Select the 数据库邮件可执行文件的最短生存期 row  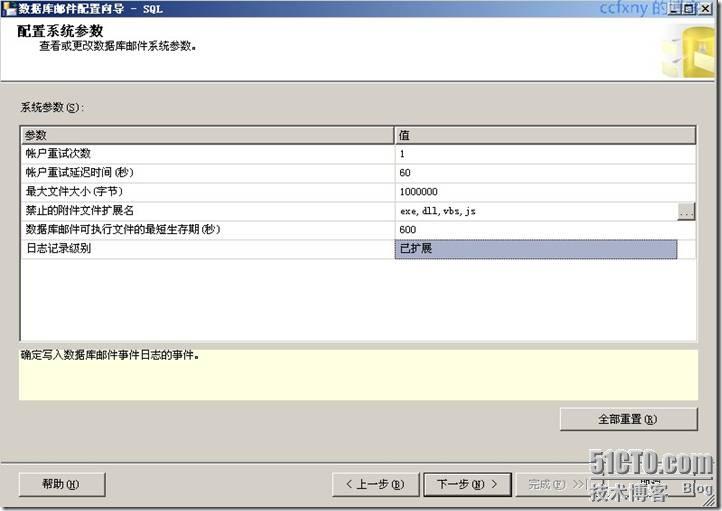pyautogui.click(x=208, y=230)
